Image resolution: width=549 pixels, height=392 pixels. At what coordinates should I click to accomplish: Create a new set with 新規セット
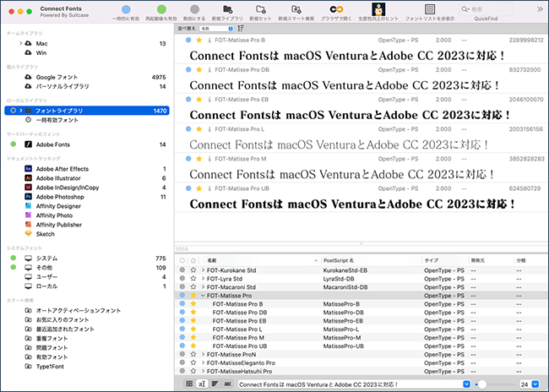point(260,9)
